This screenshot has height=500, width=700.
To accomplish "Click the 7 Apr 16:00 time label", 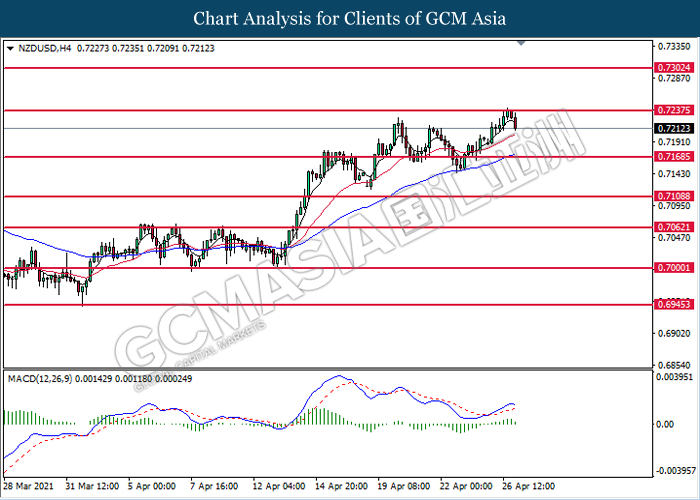I will pos(214,486).
